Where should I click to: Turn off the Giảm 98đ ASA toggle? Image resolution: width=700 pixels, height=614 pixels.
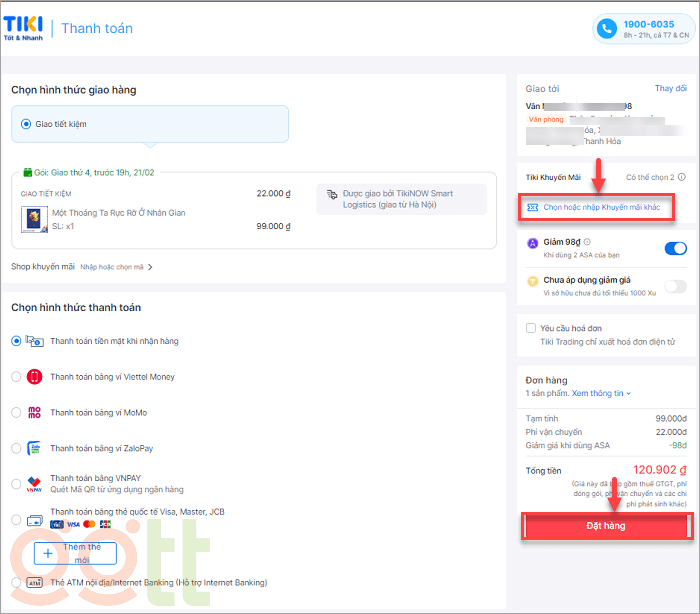[x=675, y=248]
